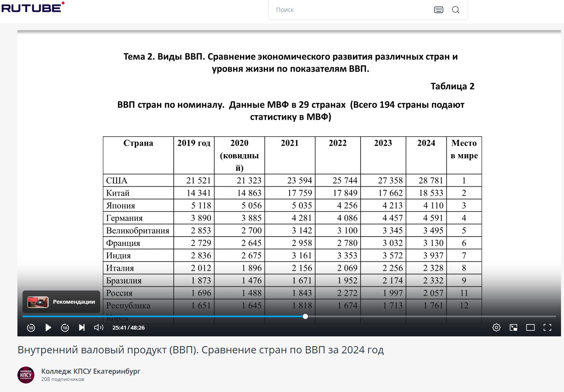
Task: Click the КПСУ channel avatar
Action: tap(26, 375)
